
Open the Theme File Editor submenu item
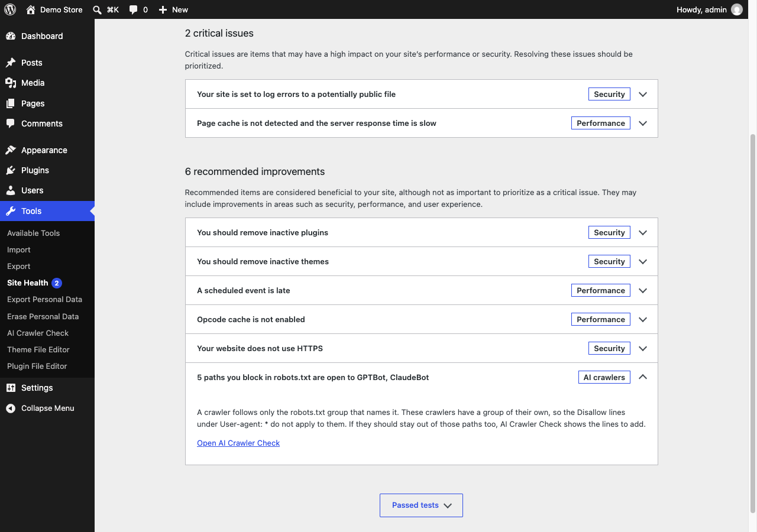[47, 349]
